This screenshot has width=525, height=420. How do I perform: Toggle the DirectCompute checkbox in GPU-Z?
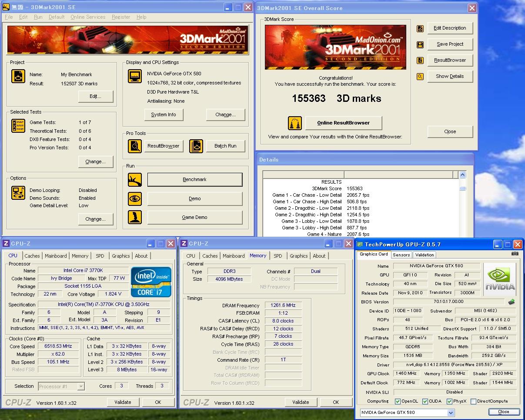473,401
